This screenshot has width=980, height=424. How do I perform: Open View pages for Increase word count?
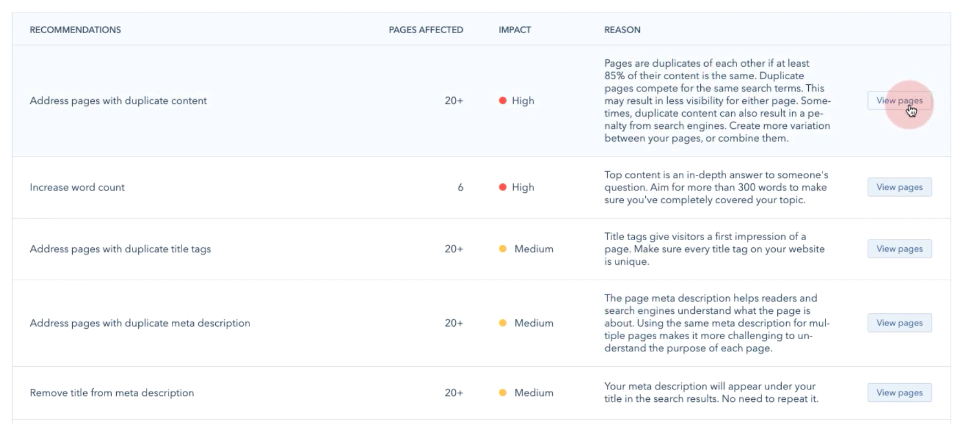click(900, 187)
